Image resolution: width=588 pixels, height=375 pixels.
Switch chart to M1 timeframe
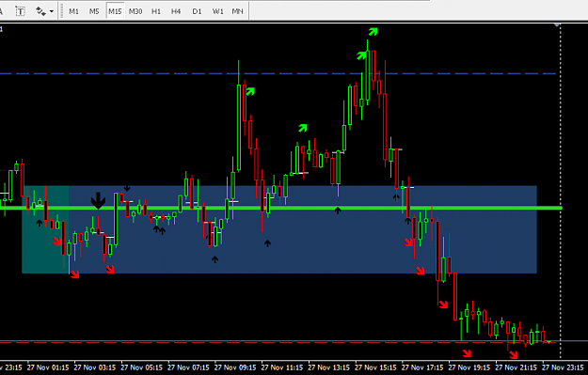click(74, 11)
